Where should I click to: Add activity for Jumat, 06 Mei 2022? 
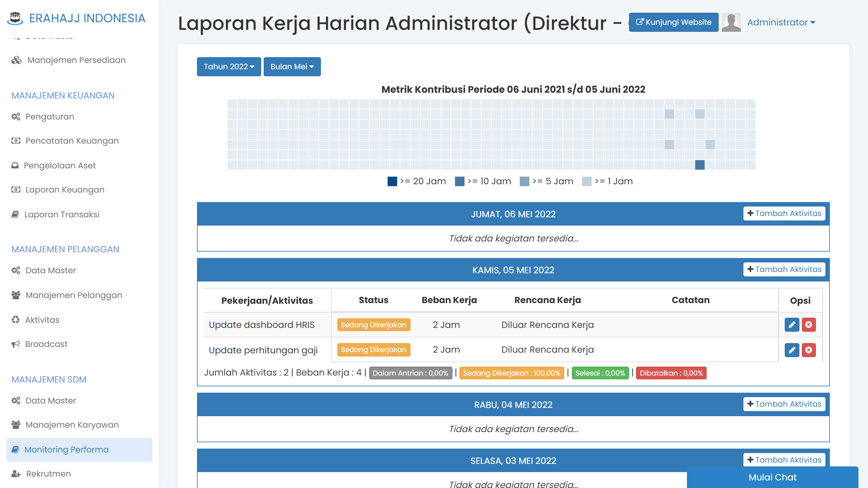tap(784, 213)
